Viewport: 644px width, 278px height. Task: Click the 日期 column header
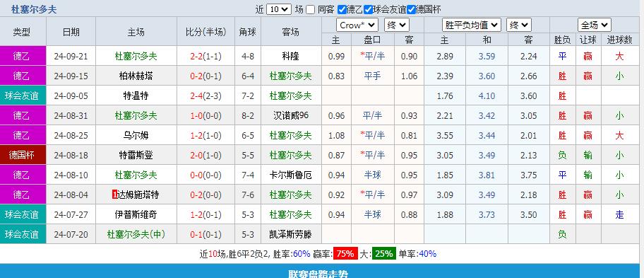pos(71,32)
